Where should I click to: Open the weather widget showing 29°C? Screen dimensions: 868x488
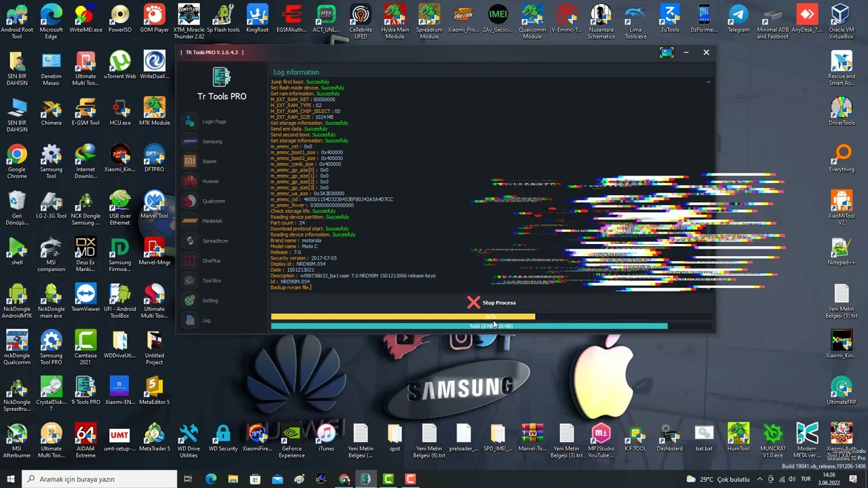tap(718, 479)
